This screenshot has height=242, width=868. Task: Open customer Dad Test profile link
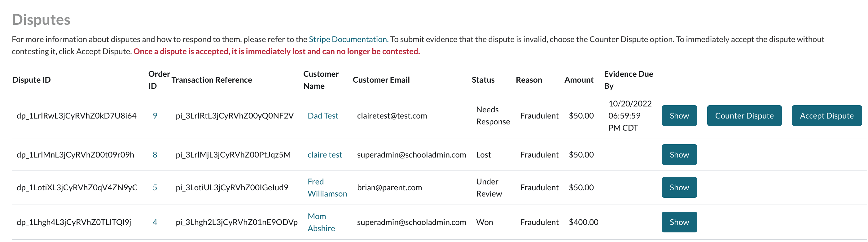coord(323,116)
